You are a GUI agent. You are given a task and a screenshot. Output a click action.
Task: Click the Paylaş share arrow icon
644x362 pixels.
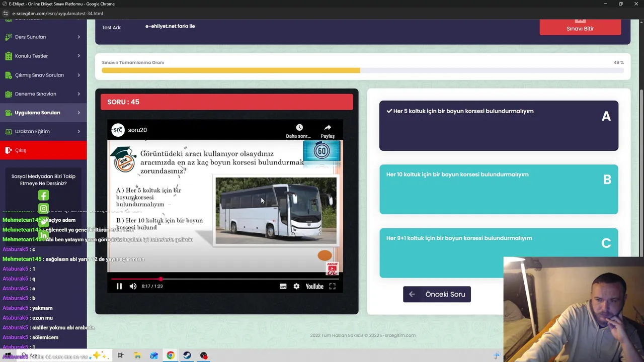(328, 128)
